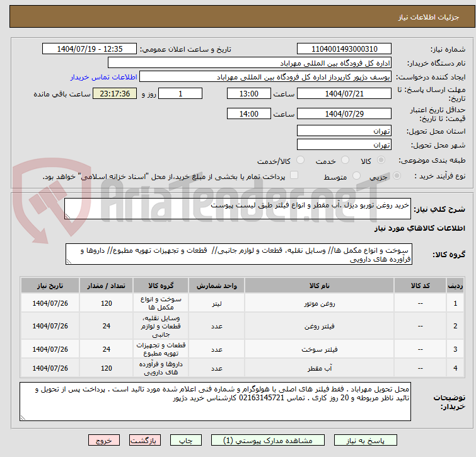This screenshot has width=476, height=457.
Task: Click the ردیف column header
Action: [x=455, y=286]
